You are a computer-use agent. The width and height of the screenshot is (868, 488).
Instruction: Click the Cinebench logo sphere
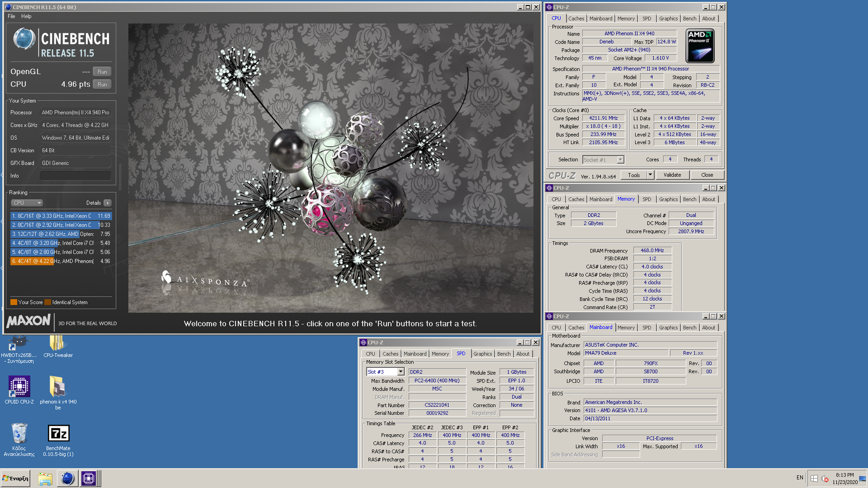[x=24, y=39]
